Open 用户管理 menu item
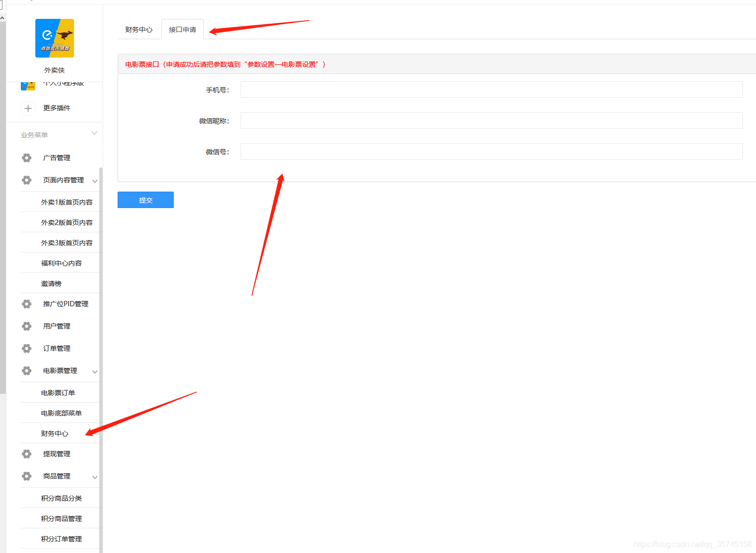The width and height of the screenshot is (756, 553). point(57,326)
